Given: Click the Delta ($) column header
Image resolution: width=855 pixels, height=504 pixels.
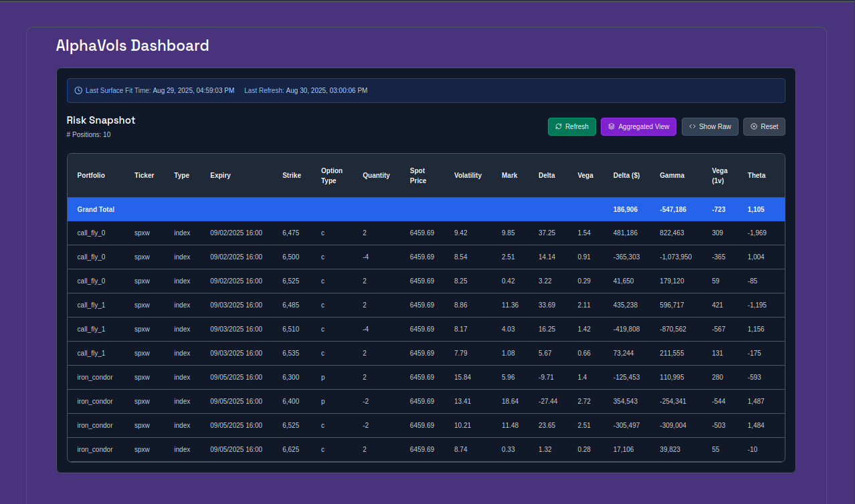Looking at the screenshot, I should coord(626,175).
